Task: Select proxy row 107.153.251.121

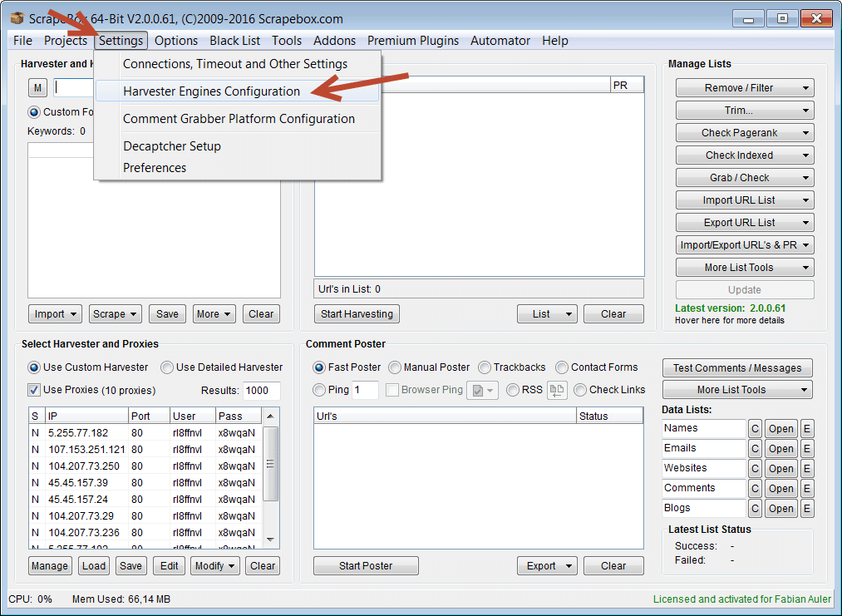Action: pyautogui.click(x=145, y=450)
